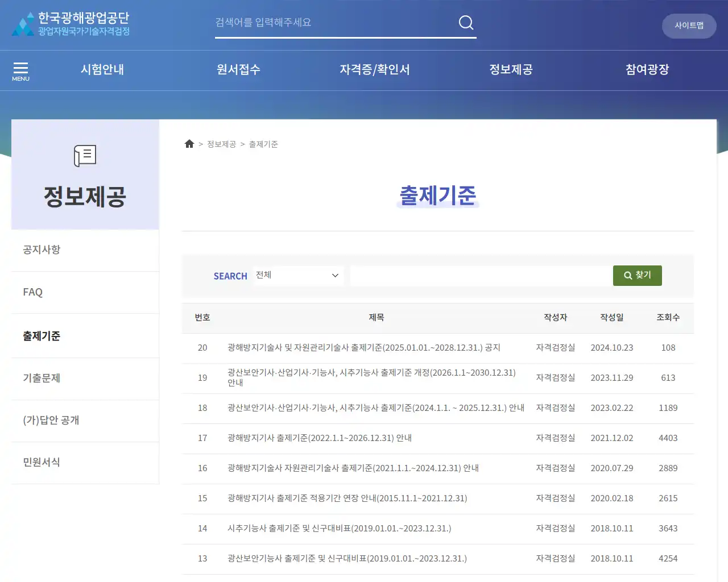728x582 pixels.
Task: Open the 전체 search category dropdown
Action: (298, 275)
